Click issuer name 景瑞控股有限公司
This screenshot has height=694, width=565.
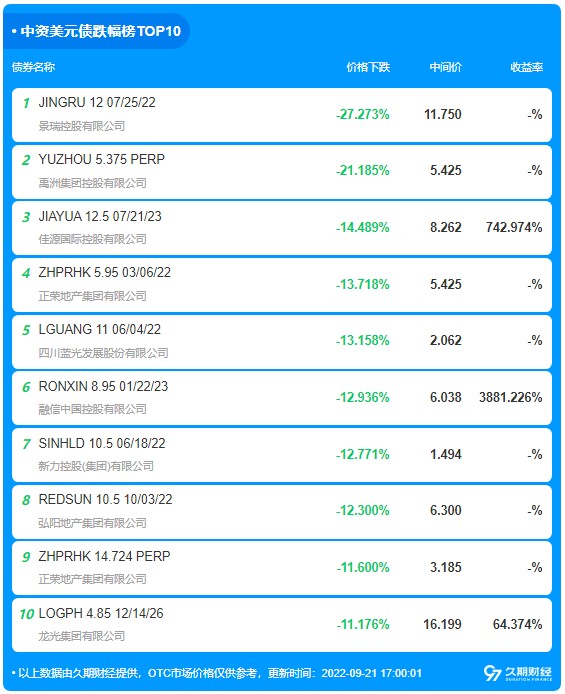click(x=82, y=126)
